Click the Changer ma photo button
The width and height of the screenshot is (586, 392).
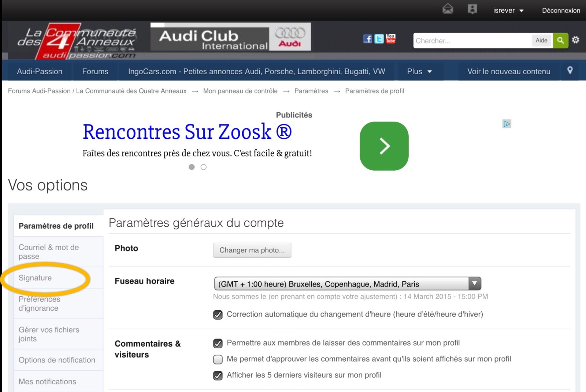tap(252, 250)
